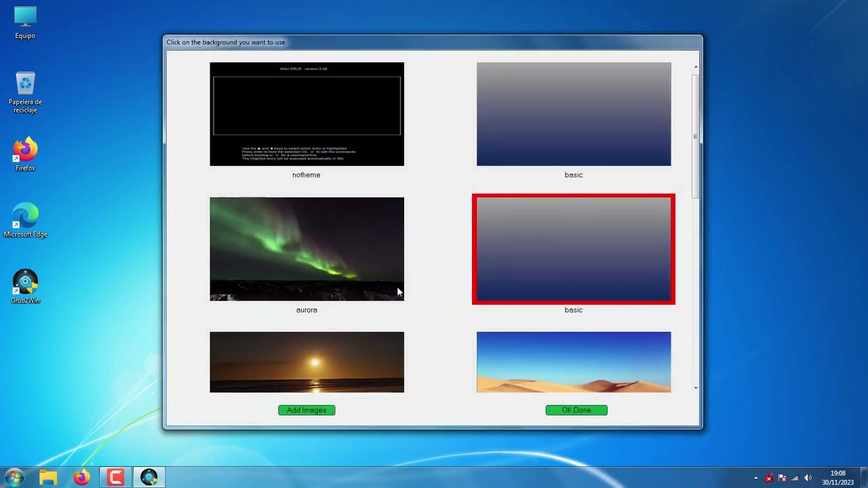The height and width of the screenshot is (488, 868).
Task: Launch Firefox from the taskbar
Action: [81, 477]
